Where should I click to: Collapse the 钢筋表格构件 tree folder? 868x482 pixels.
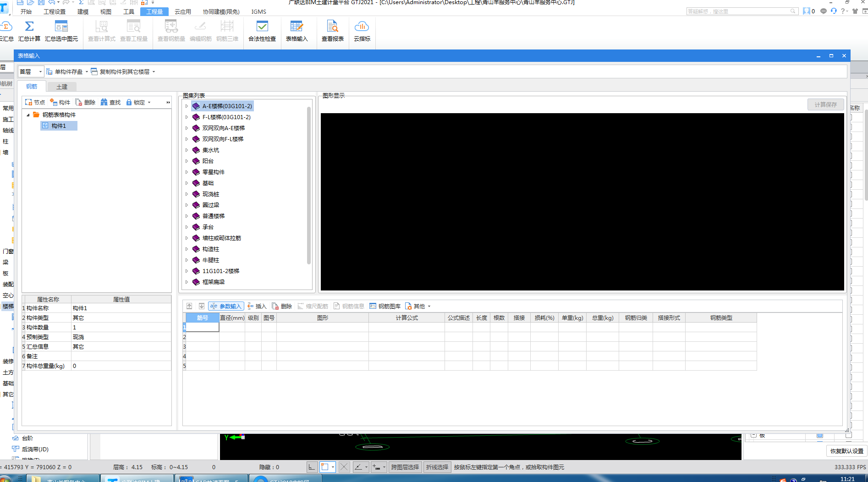[x=28, y=115]
